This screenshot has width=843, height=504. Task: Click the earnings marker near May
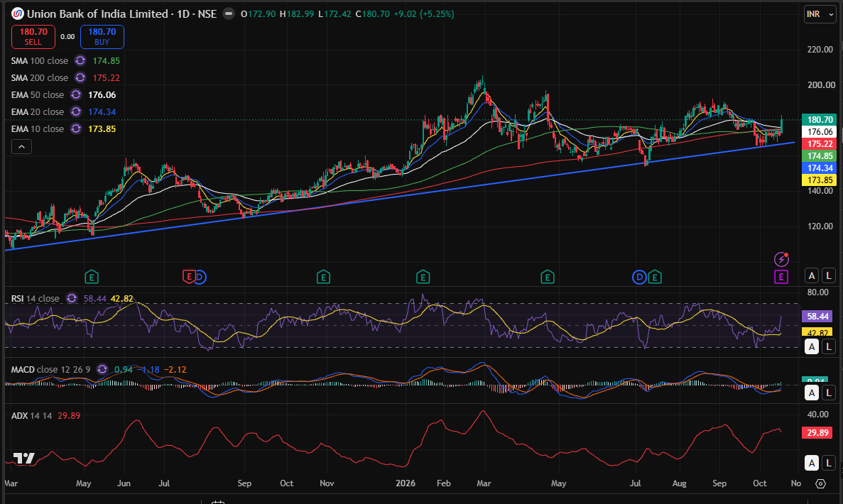[92, 278]
